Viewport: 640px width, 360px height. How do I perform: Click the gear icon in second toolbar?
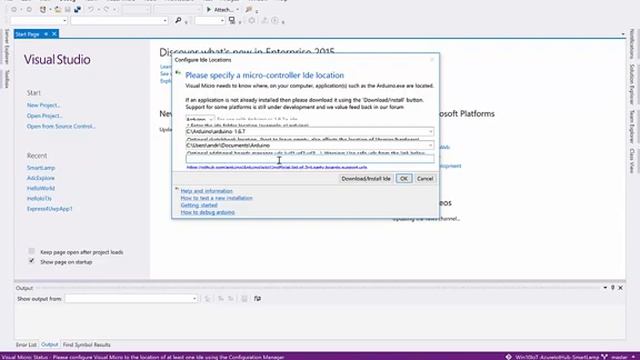pyautogui.click(x=252, y=20)
